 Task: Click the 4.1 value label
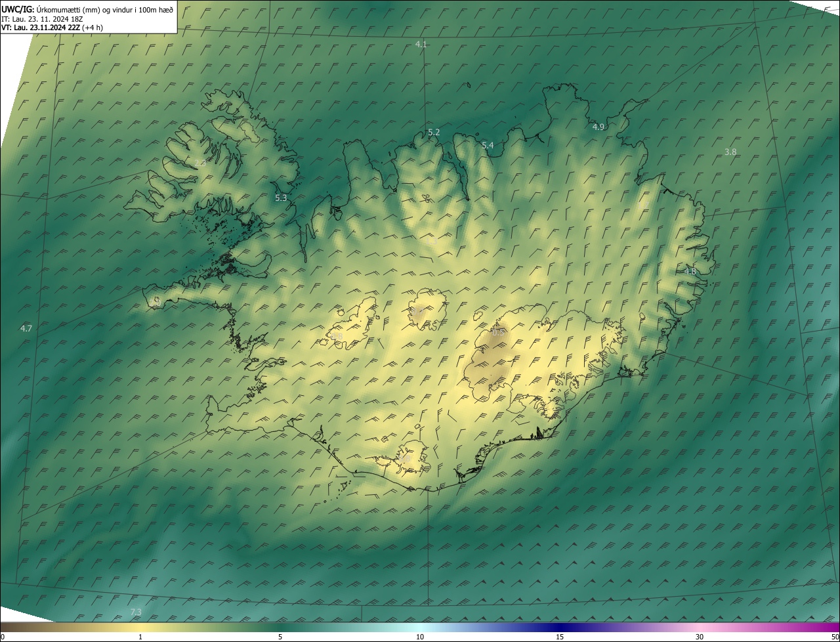(421, 44)
